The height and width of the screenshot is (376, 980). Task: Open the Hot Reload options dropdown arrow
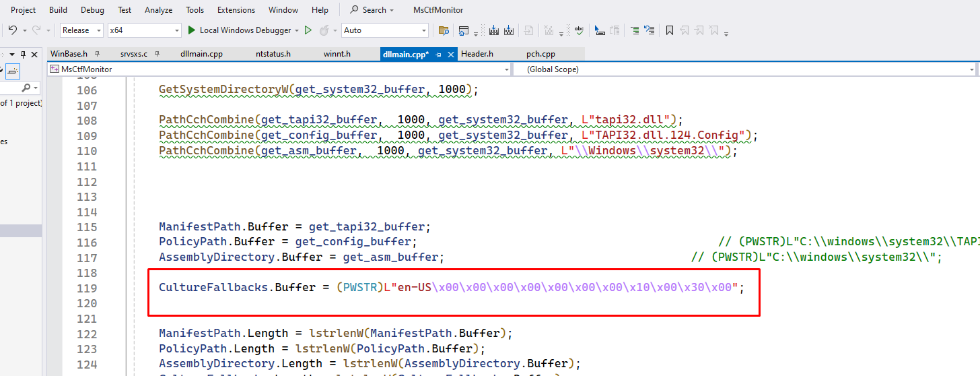coord(335,31)
